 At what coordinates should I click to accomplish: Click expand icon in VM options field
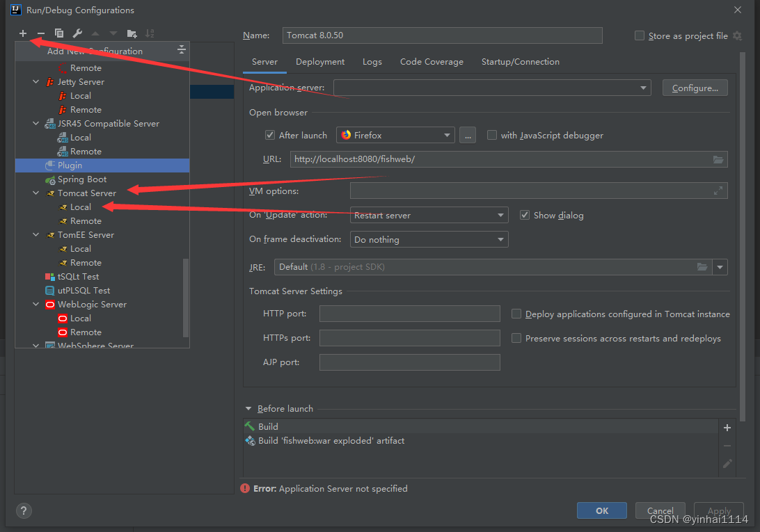[x=718, y=191]
